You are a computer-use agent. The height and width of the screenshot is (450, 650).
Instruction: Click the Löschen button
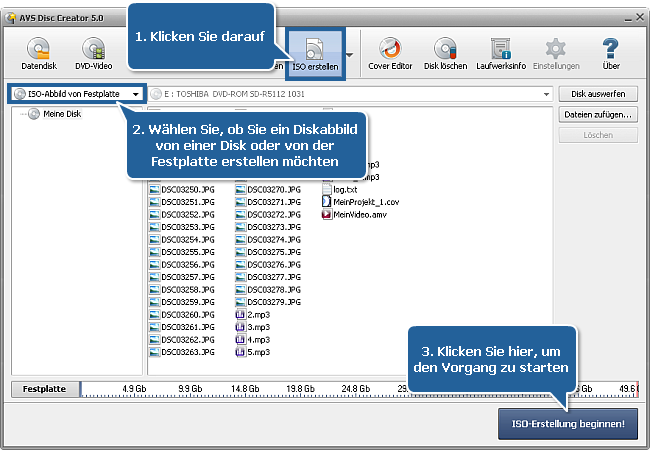point(598,135)
